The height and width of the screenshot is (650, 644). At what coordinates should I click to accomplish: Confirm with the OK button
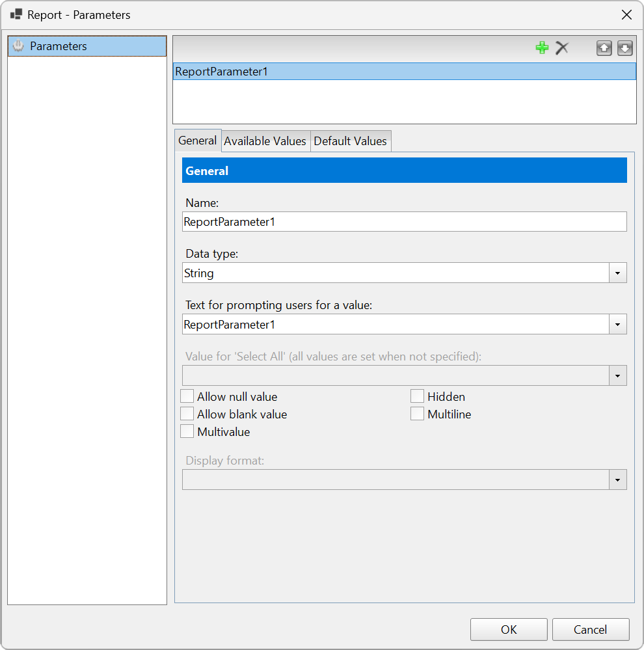tap(509, 629)
